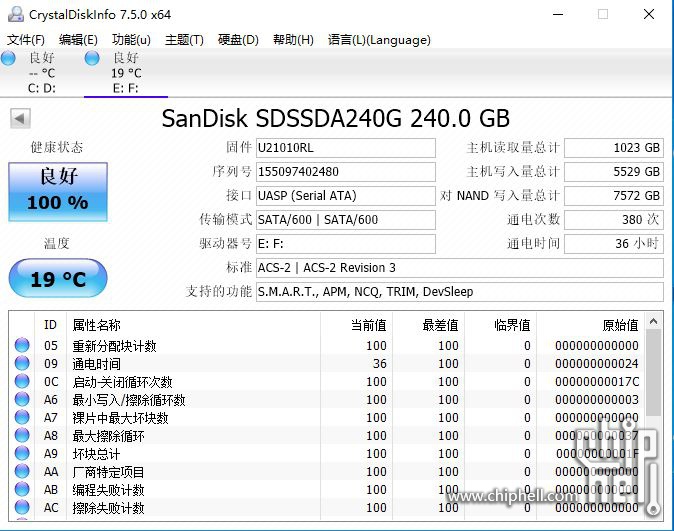Screen dimensions: 674x531
Task: Open the 功能(u) menu
Action: click(x=132, y=40)
